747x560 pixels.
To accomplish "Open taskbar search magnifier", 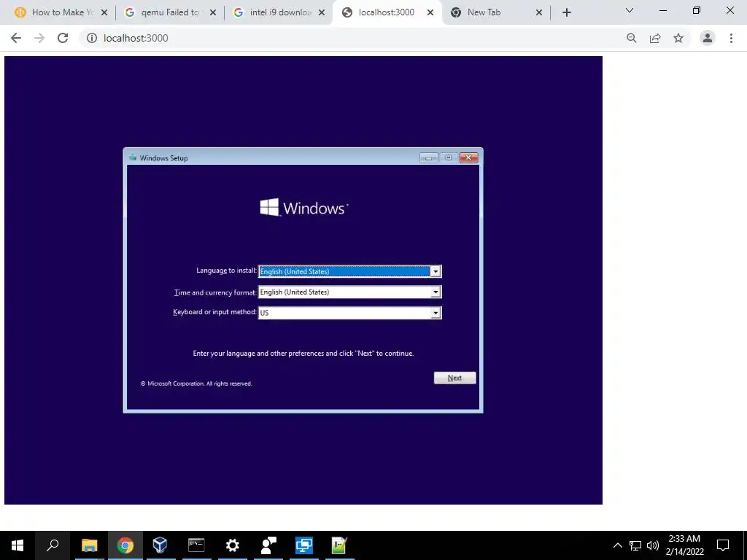I will 53,545.
